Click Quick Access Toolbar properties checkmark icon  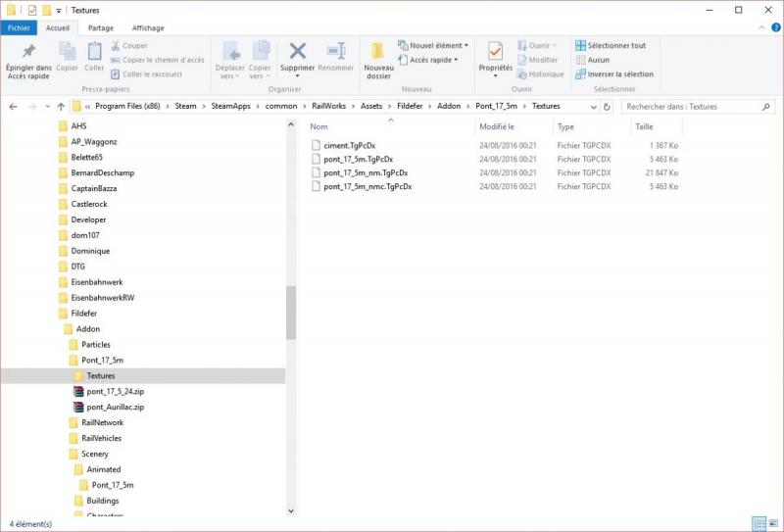pyautogui.click(x=32, y=11)
